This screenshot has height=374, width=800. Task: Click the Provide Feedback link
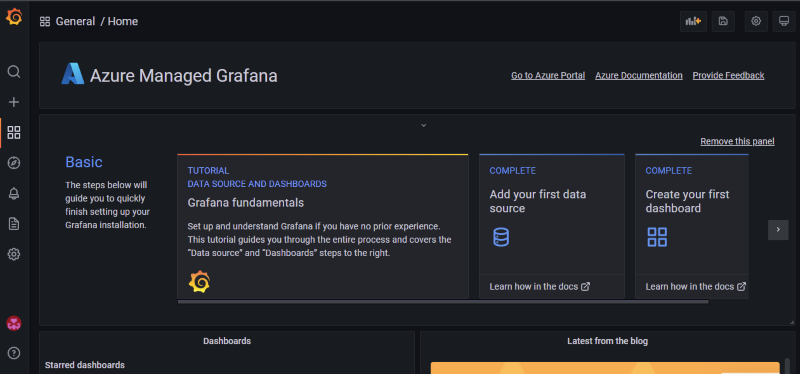pos(728,76)
